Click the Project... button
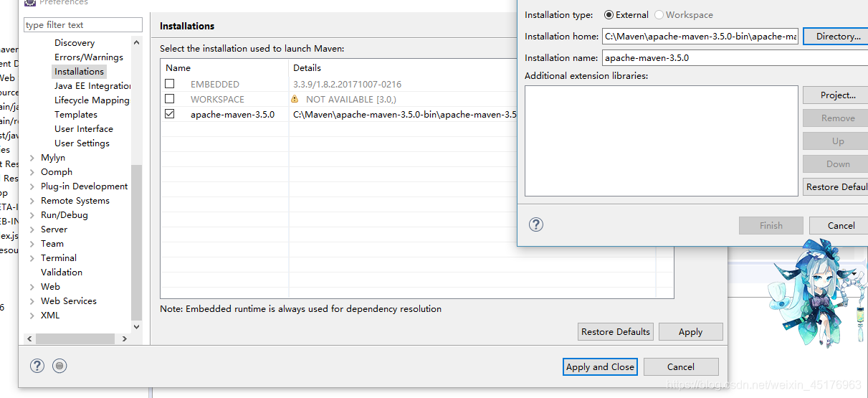This screenshot has width=868, height=398. (836, 95)
